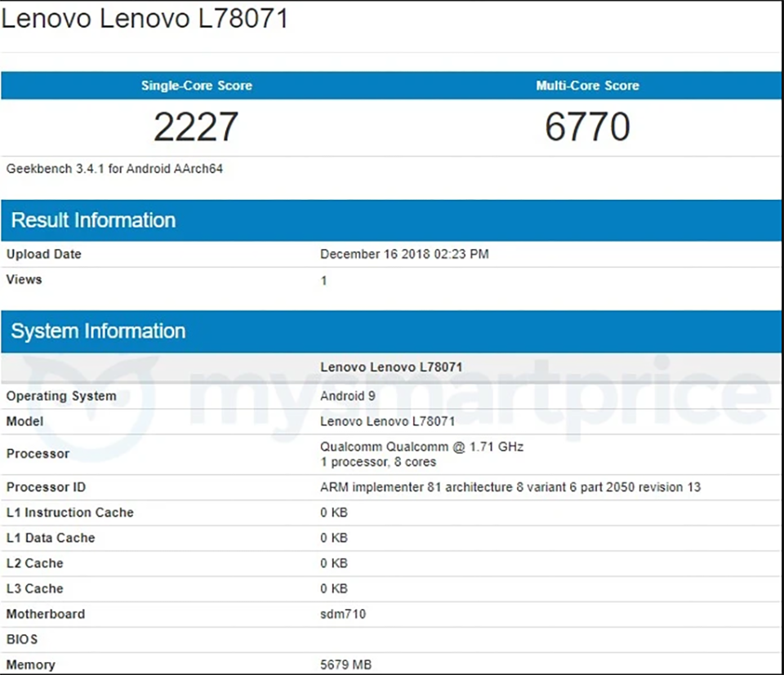Viewport: 784px width, 675px height.
Task: Select the Multi-Core Score header
Action: pos(587,86)
